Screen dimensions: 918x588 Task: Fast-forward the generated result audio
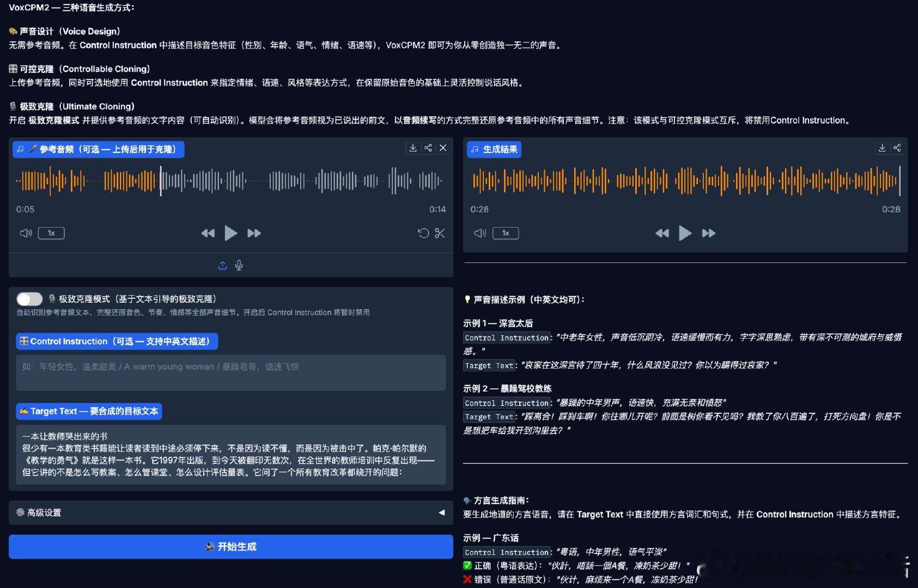point(709,233)
